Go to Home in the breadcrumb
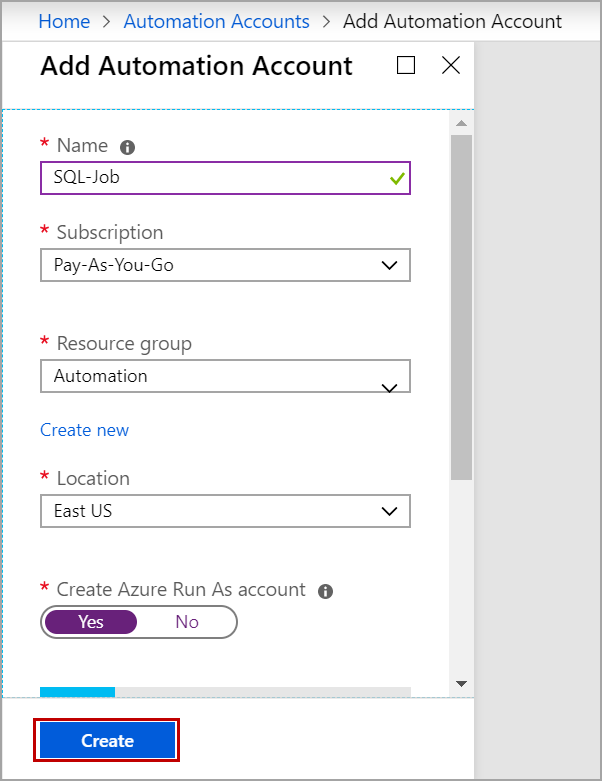The height and width of the screenshot is (781, 602). 64,21
